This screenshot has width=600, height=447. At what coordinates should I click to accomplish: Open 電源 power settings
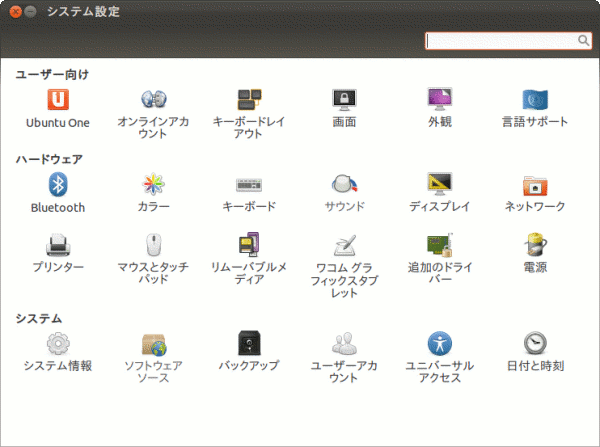pyautogui.click(x=535, y=247)
